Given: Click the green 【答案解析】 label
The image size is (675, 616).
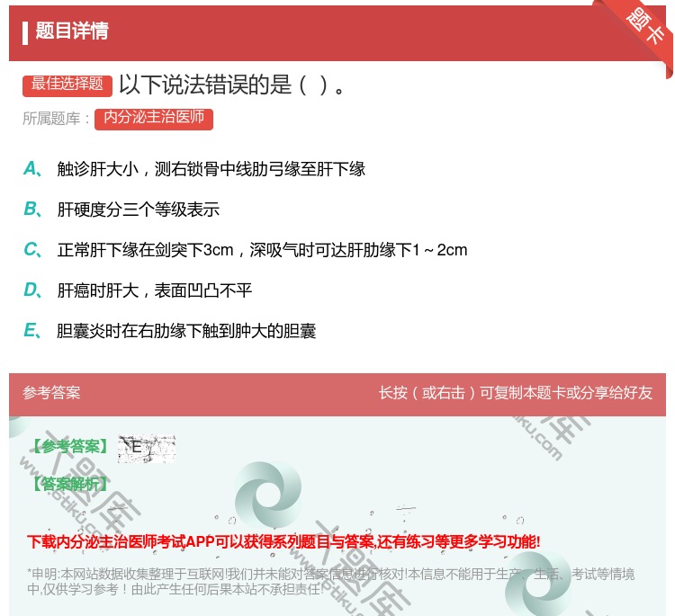Looking at the screenshot, I should [x=68, y=484].
